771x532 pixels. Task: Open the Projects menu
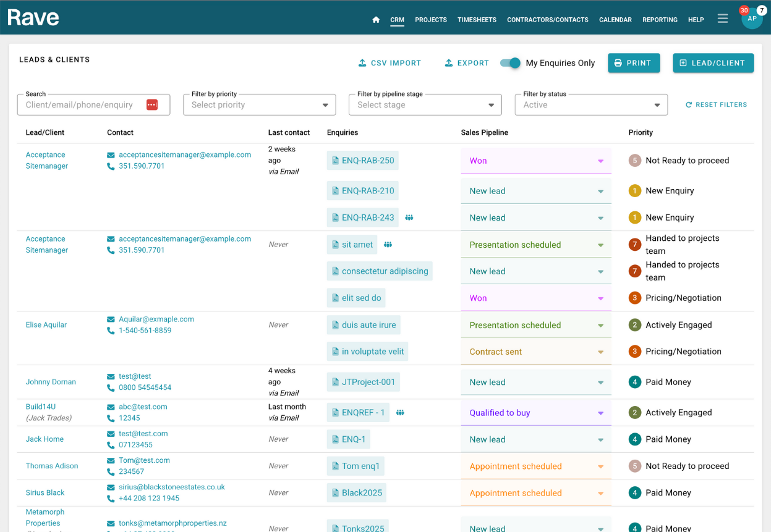431,20
